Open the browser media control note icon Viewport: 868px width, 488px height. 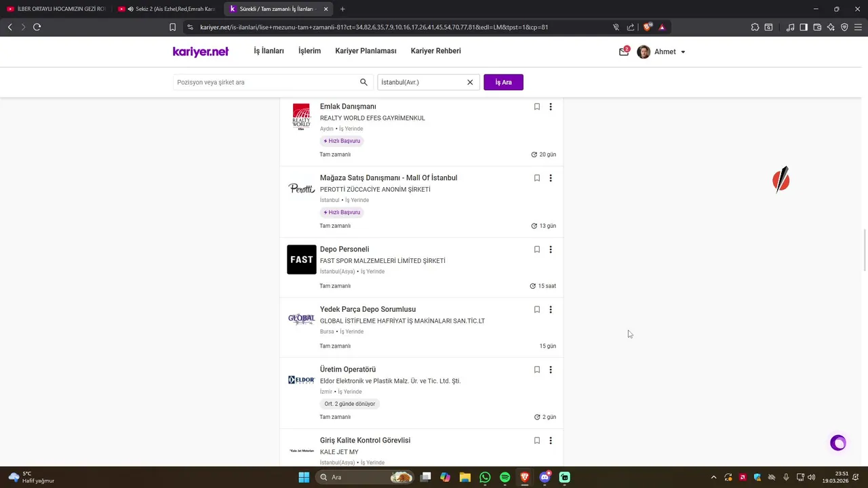(790, 27)
